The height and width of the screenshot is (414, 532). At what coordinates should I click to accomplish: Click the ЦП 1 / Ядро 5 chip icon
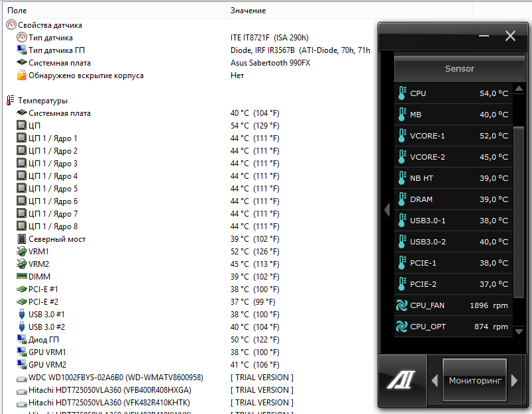click(21, 188)
